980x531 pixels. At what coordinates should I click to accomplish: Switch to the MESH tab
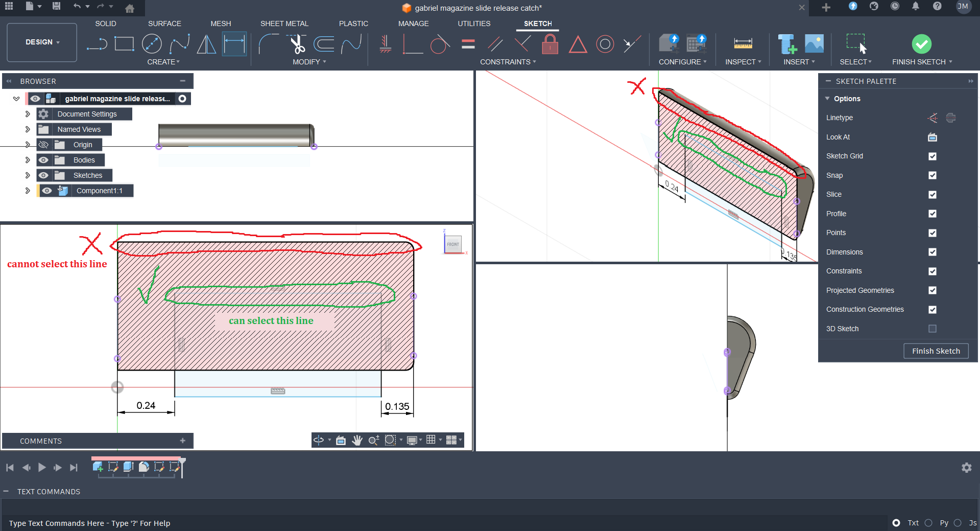(221, 24)
